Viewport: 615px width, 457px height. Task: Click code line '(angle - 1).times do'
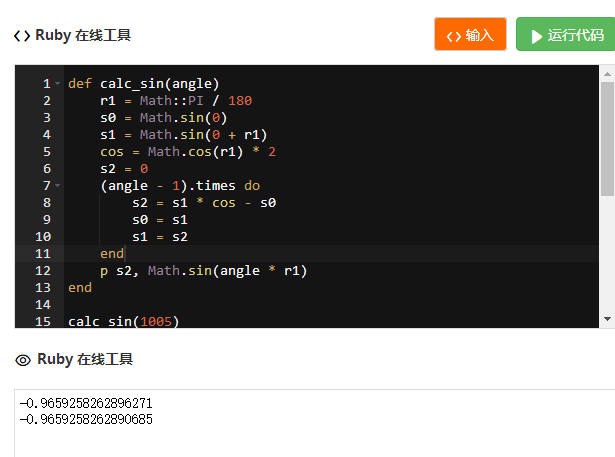tap(180, 186)
